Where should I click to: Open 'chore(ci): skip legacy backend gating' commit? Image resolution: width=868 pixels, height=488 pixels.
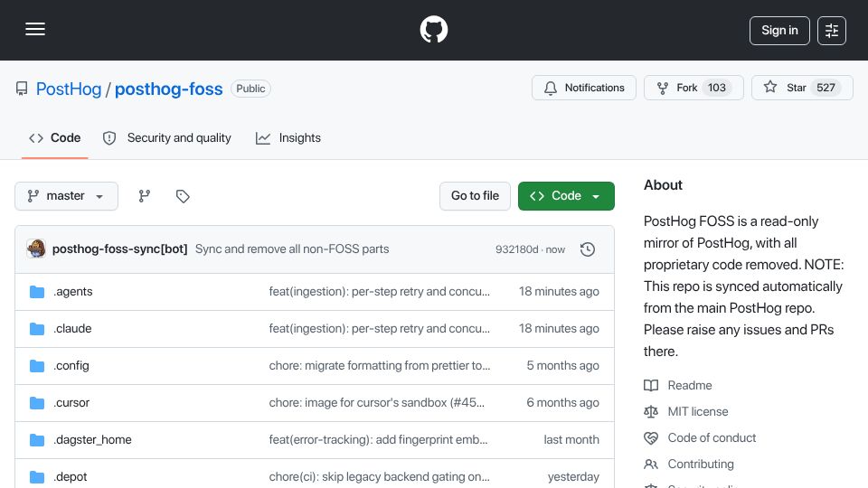click(x=379, y=476)
